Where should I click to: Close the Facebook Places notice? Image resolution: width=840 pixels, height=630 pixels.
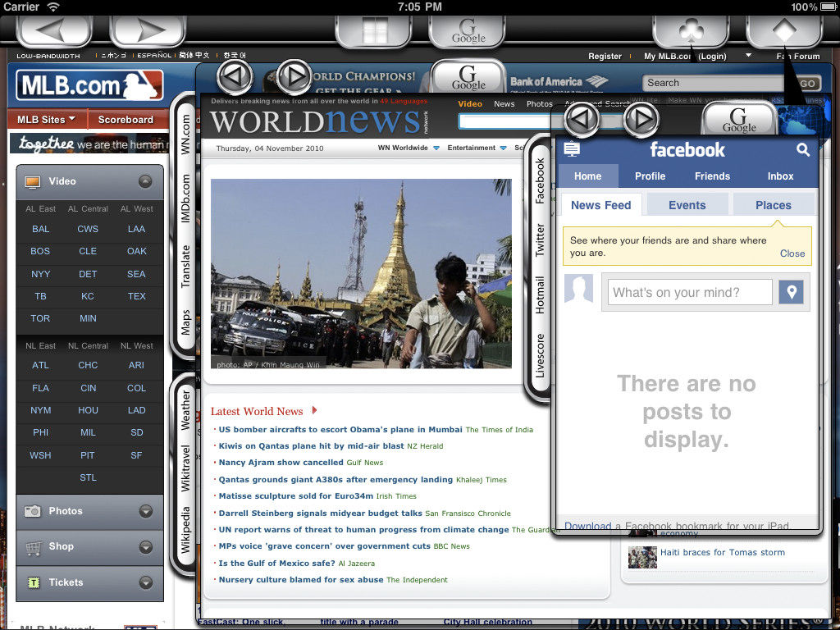[792, 253]
